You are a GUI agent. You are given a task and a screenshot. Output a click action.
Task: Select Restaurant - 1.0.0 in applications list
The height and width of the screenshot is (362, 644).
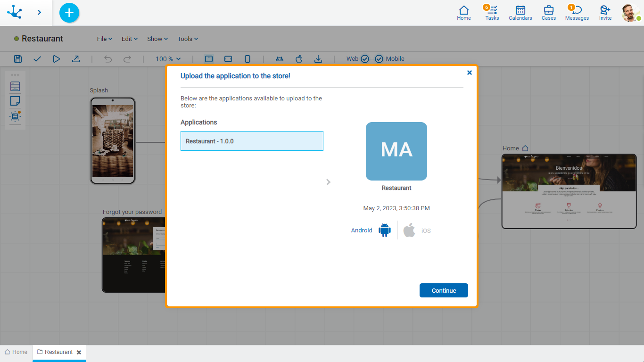pos(252,141)
